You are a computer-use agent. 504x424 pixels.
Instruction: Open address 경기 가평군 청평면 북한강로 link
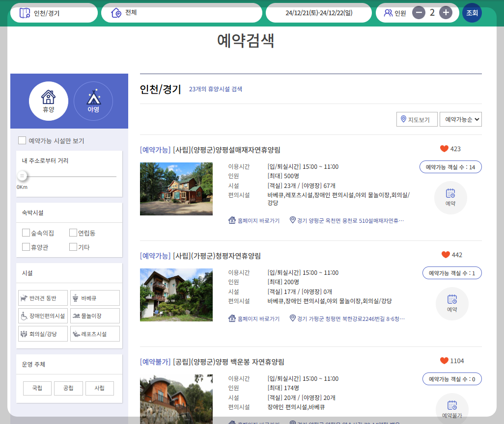[347, 318]
